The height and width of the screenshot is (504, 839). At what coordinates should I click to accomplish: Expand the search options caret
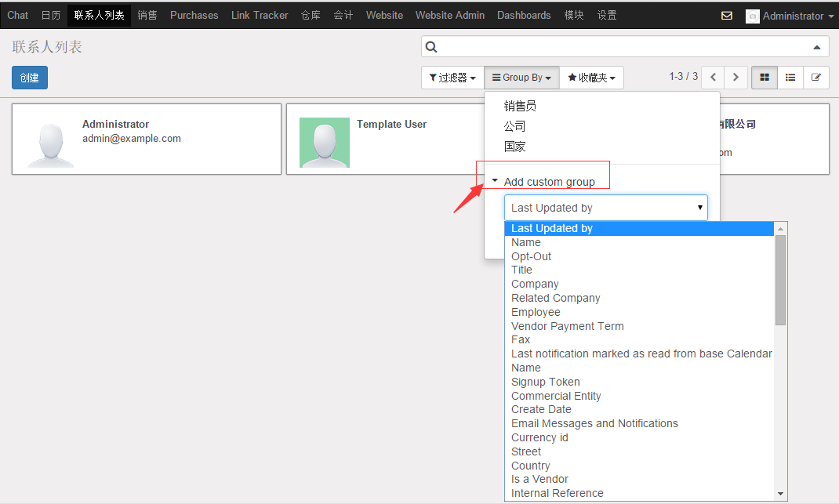[817, 48]
